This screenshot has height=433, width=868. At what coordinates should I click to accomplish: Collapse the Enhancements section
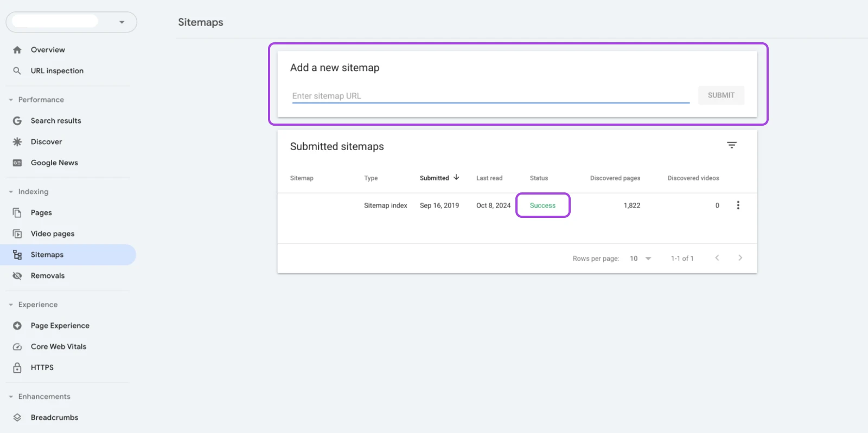(11, 397)
